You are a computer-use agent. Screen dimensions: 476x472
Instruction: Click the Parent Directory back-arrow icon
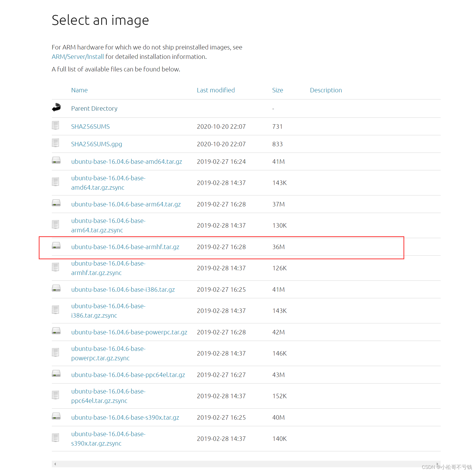pyautogui.click(x=56, y=108)
